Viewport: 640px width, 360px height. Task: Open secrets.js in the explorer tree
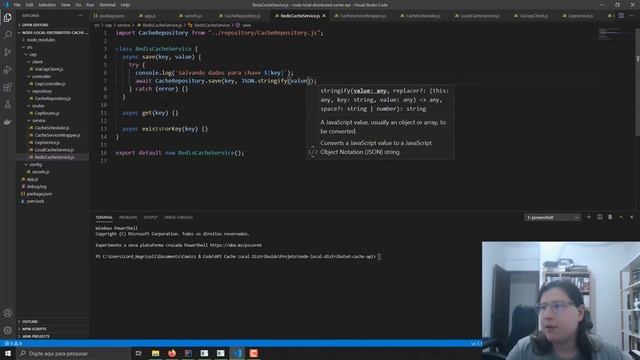pos(41,172)
